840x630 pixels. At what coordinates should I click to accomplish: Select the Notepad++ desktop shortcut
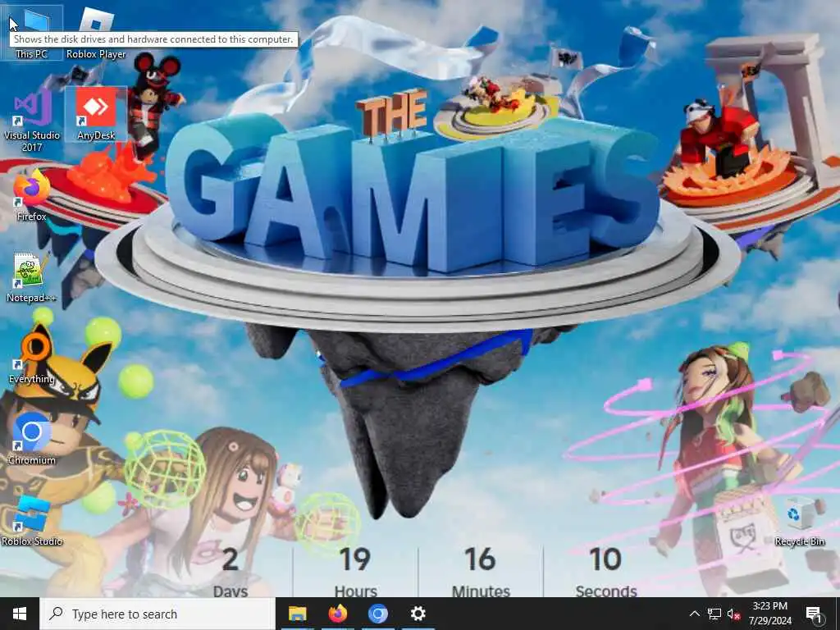32,277
